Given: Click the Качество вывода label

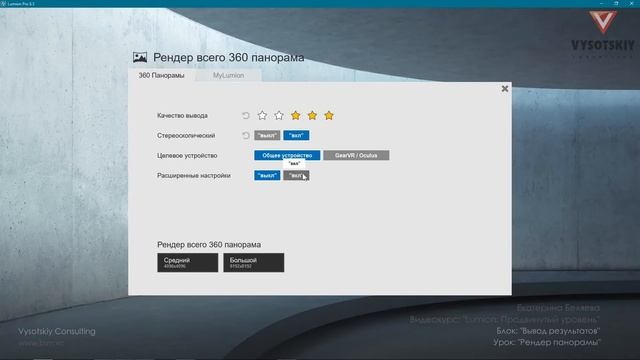Looking at the screenshot, I should (x=182, y=116).
